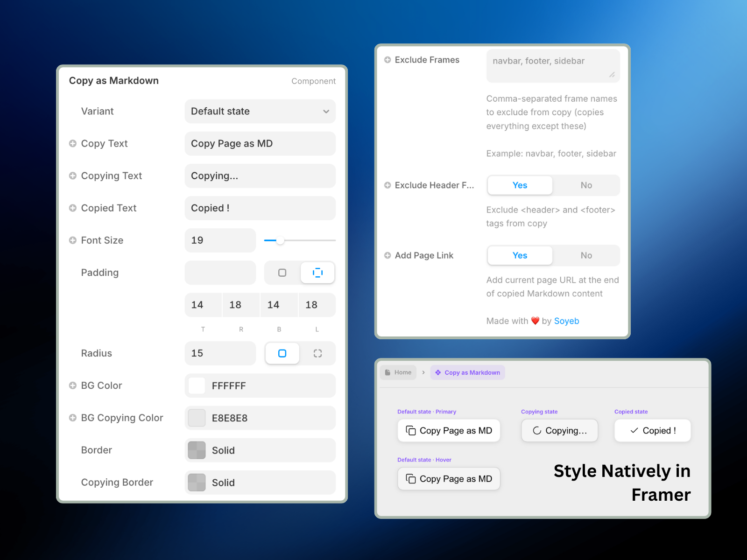
Task: Set Add Page Link to Yes
Action: click(520, 255)
